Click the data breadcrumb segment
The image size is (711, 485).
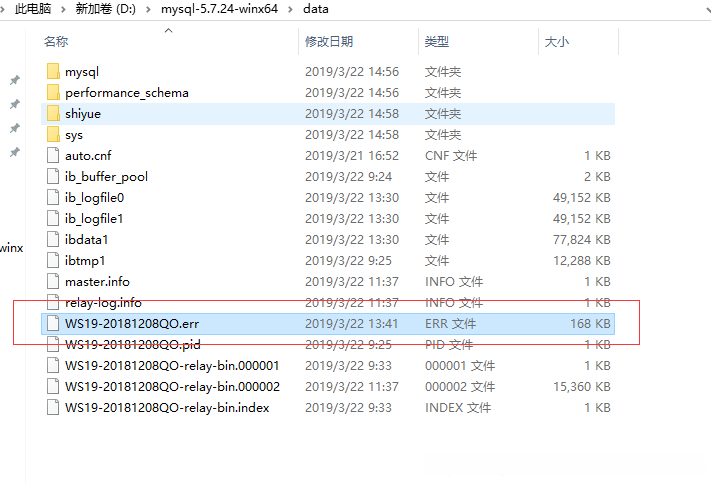pos(316,9)
